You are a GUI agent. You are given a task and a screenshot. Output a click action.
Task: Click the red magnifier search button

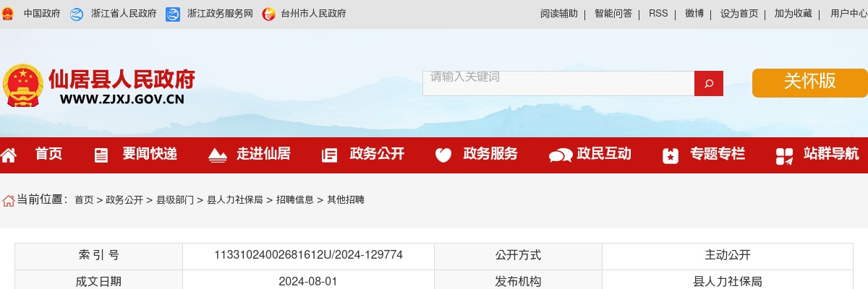(x=708, y=83)
